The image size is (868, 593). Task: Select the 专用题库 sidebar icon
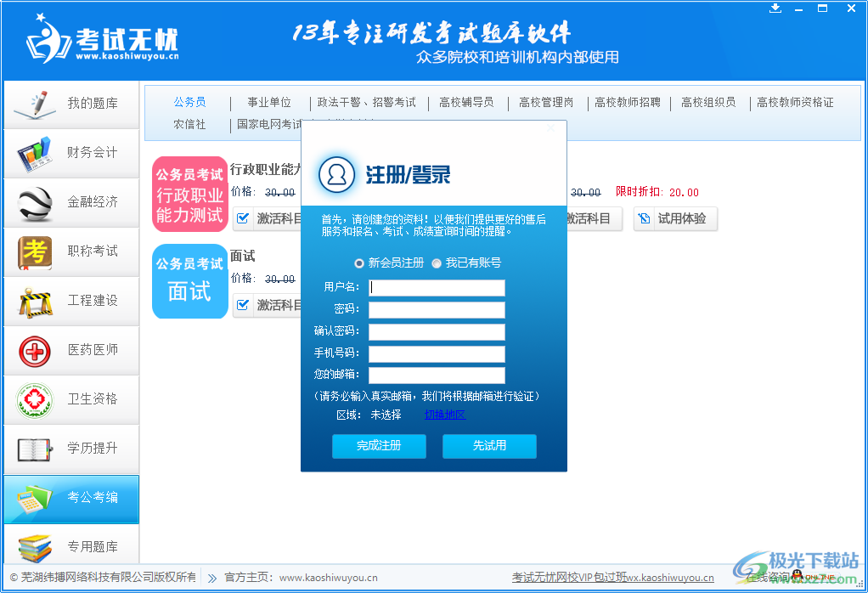[34, 547]
